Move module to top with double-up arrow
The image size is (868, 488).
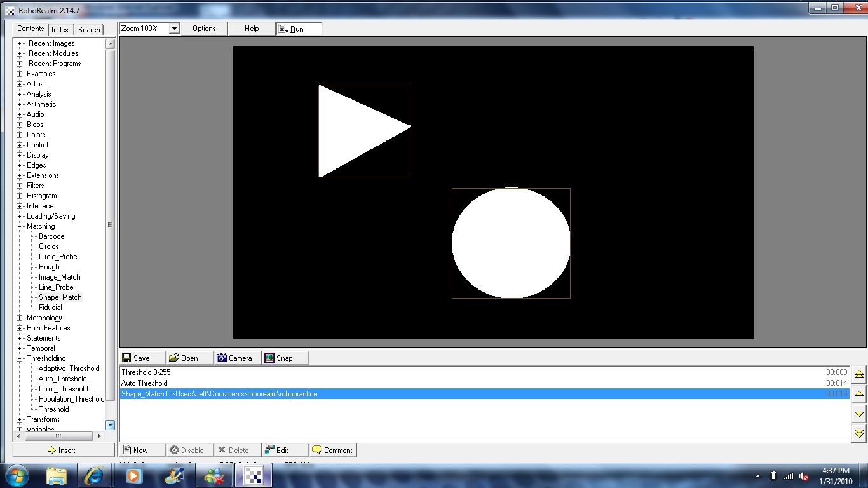[x=859, y=374]
